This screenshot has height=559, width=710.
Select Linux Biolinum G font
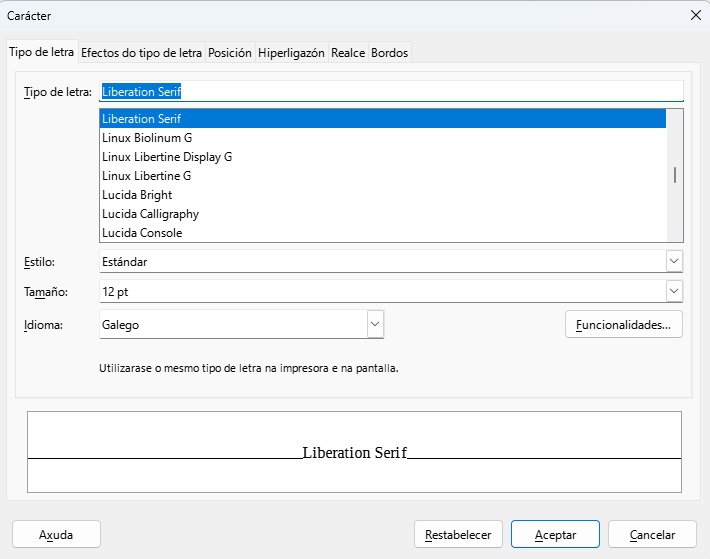(x=147, y=138)
